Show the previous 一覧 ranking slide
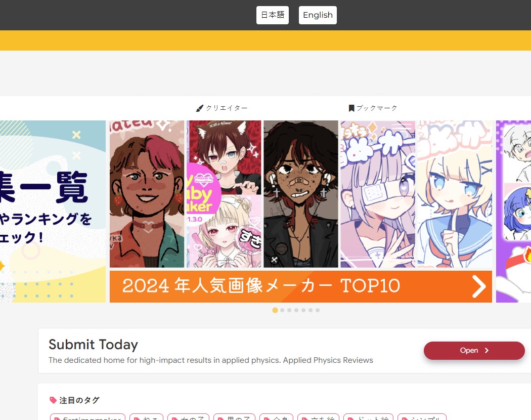The height and width of the screenshot is (420, 531). (53, 211)
